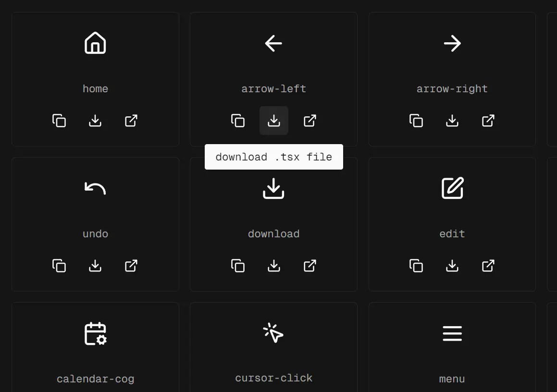
Task: Copy the arrow-left icon code
Action: tap(237, 121)
